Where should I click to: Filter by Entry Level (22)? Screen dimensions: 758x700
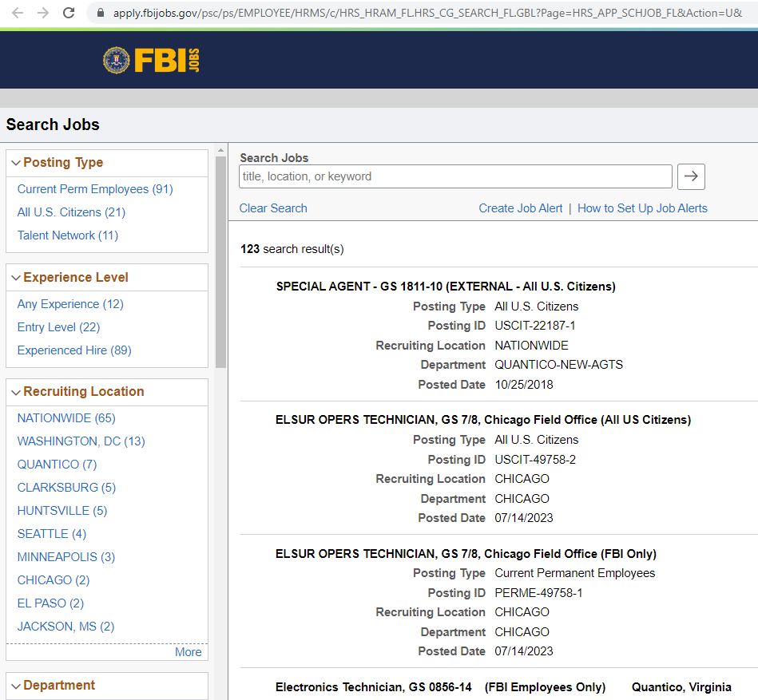[x=58, y=327]
